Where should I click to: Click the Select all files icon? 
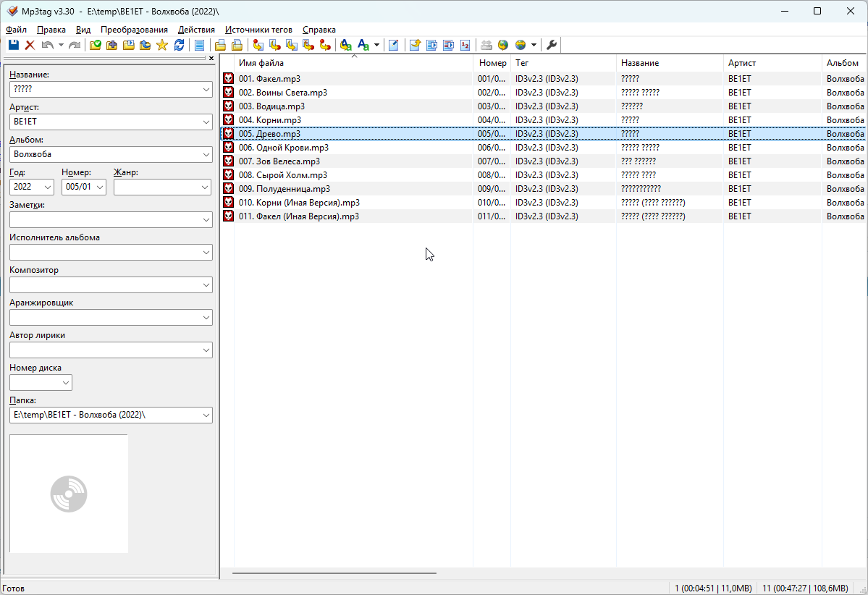[200, 45]
